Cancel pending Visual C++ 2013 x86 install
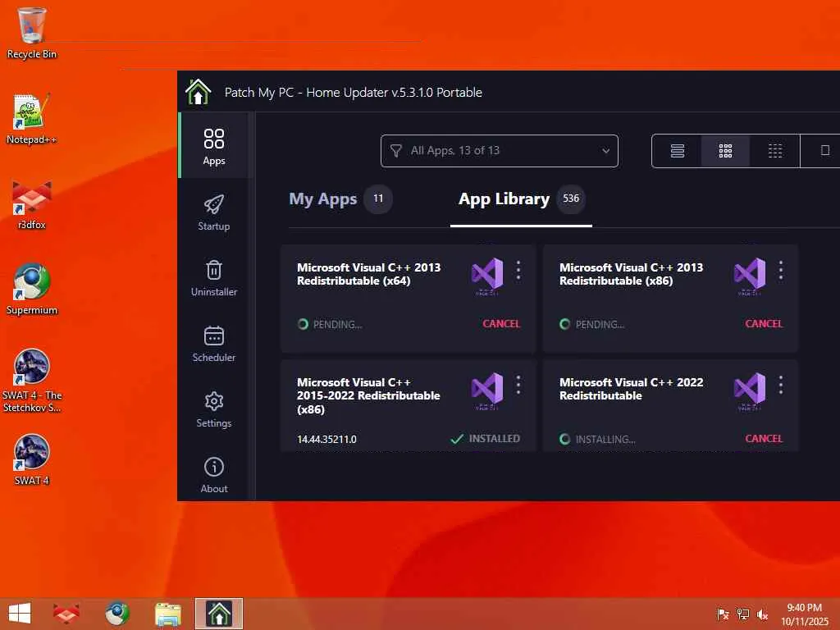Viewport: 840px width, 630px height. tap(764, 324)
